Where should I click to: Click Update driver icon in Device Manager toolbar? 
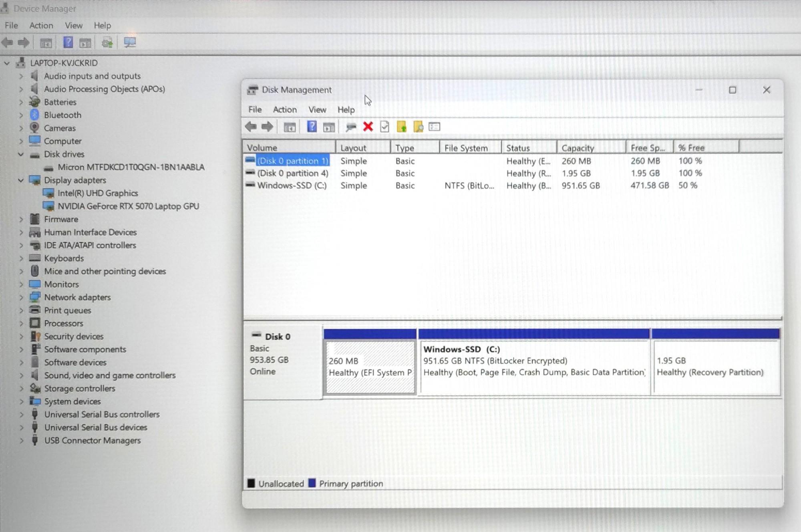click(107, 42)
